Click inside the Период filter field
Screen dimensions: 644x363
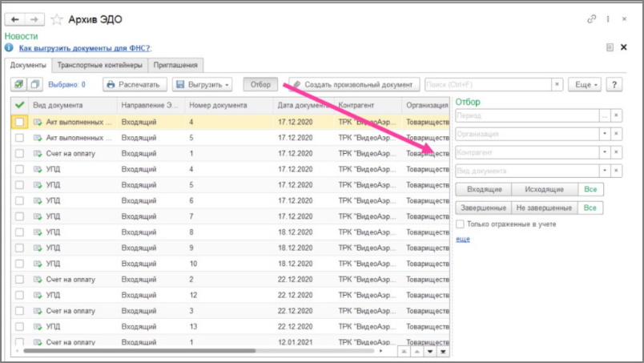point(527,115)
